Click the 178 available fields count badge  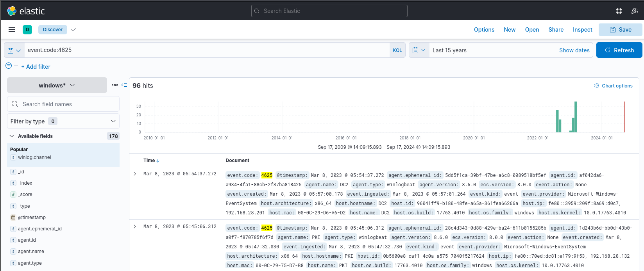pos(113,136)
